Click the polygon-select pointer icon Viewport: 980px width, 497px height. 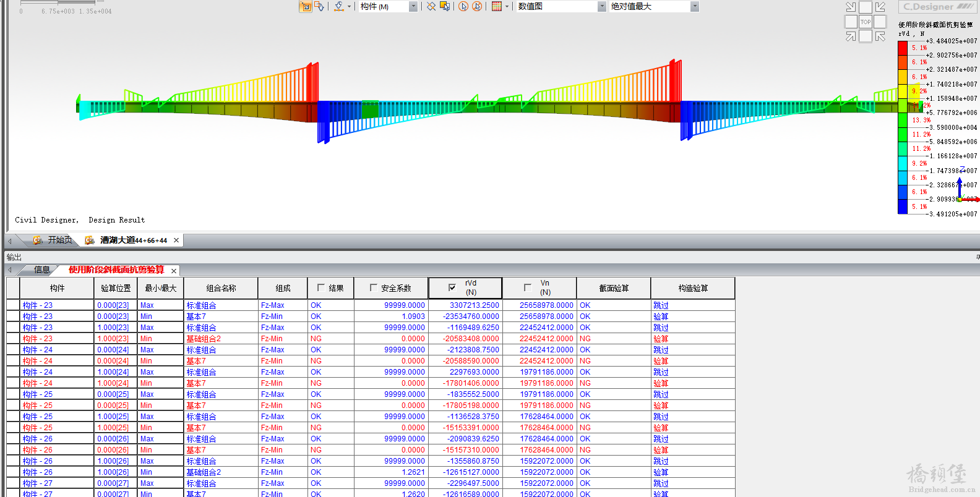click(319, 6)
